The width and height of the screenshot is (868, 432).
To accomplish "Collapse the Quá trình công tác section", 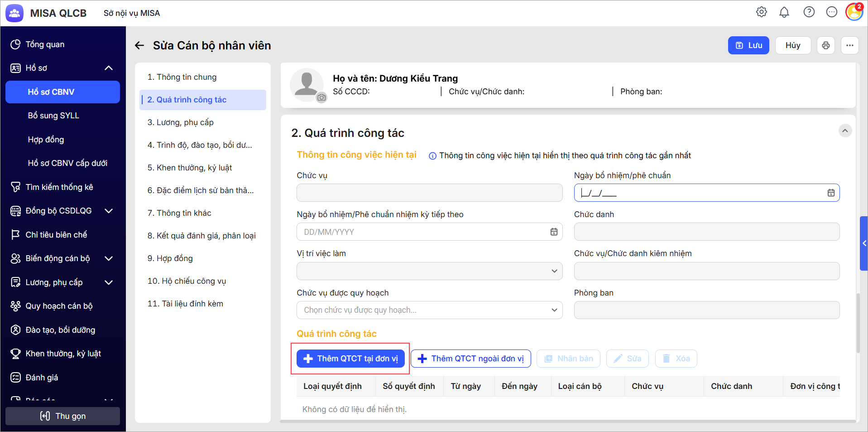I will 845,131.
